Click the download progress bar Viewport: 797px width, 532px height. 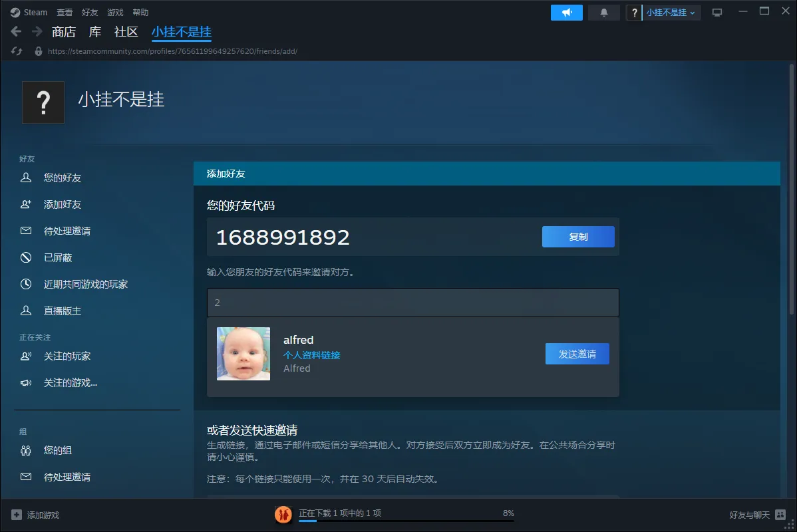(x=406, y=521)
